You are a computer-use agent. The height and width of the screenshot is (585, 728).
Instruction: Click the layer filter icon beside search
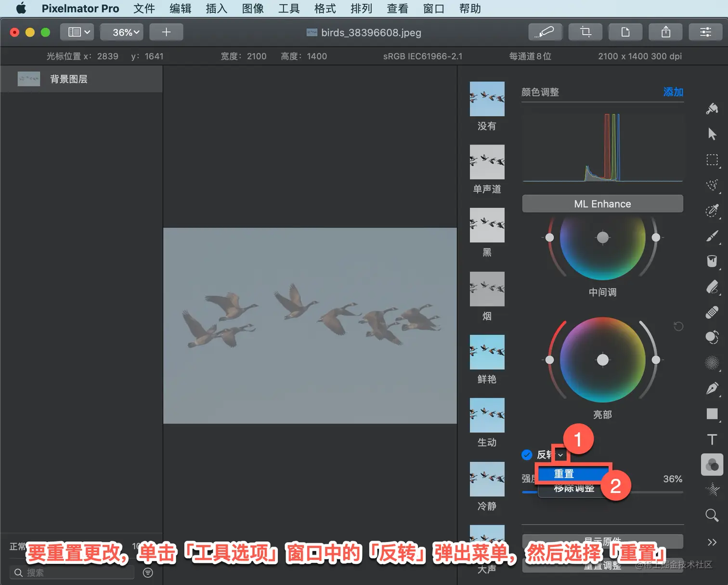[x=148, y=572]
